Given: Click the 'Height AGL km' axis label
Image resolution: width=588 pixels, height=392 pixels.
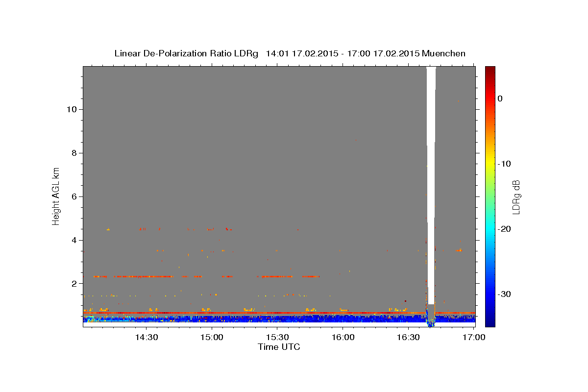Looking at the screenshot, I should [56, 196].
